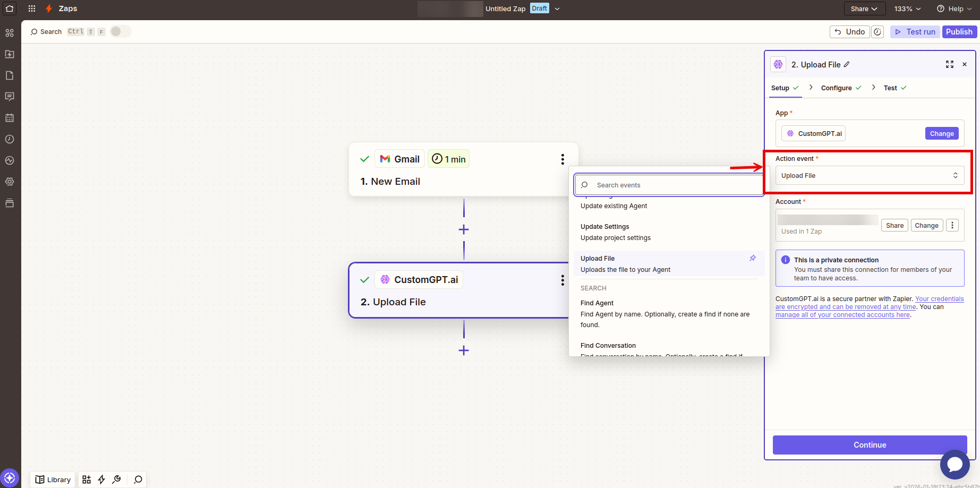980x488 pixels.
Task: Select the Find Agent search event
Action: (669, 314)
